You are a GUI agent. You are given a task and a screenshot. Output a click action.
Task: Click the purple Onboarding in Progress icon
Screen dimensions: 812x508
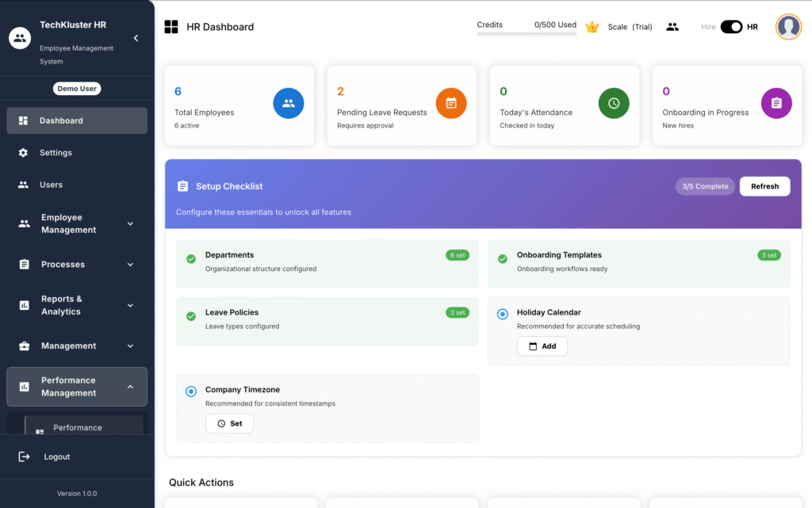776,103
